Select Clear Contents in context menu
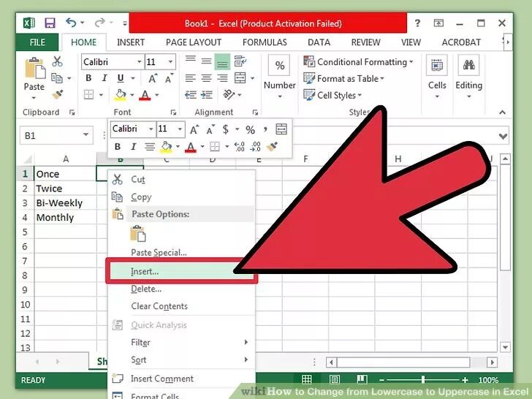Viewport: 532px width, 399px height. pyautogui.click(x=181, y=306)
